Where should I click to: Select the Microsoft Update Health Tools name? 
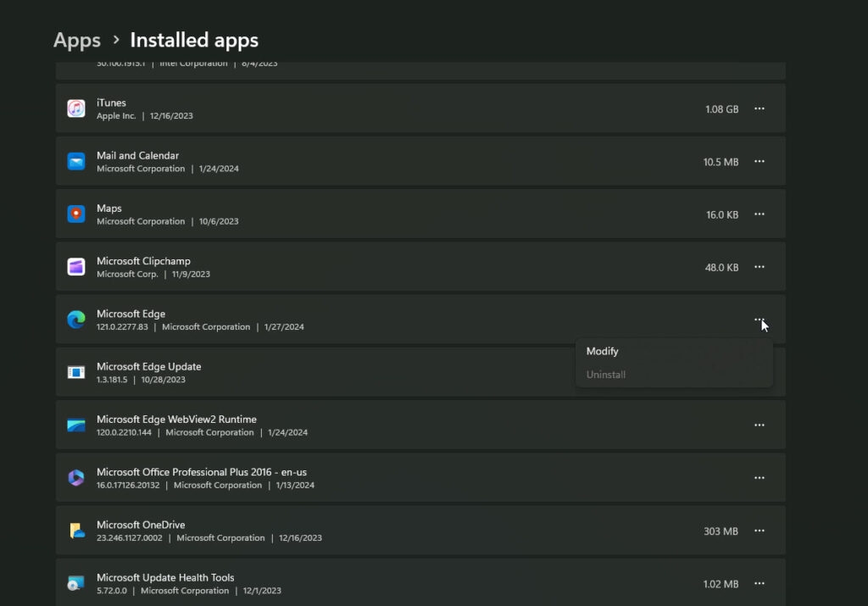(165, 577)
